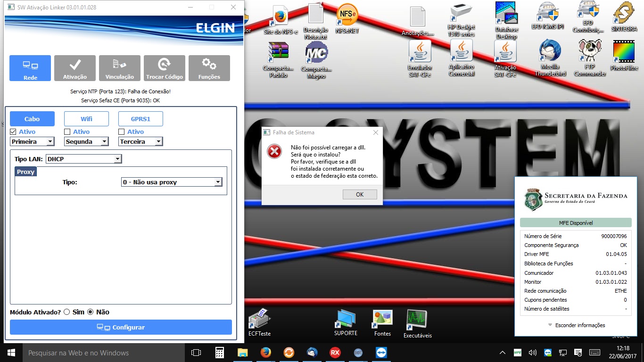Open the SUPORTE desktop shortcut

click(346, 323)
